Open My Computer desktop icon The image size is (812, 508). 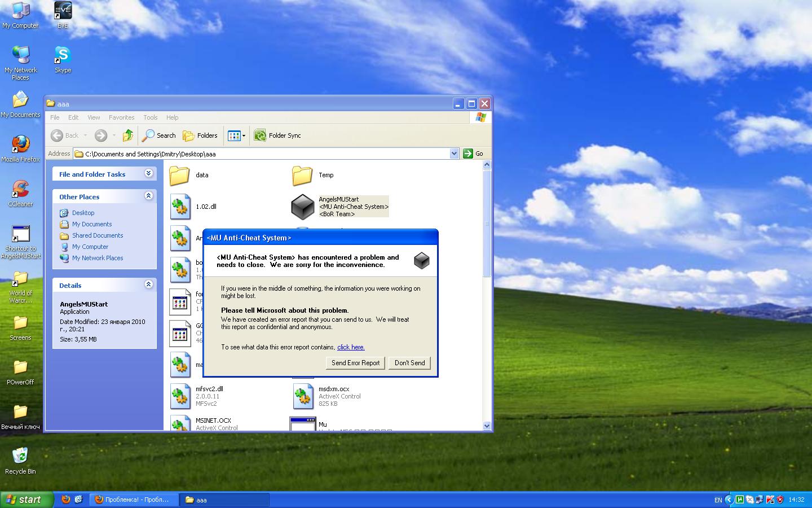(x=20, y=15)
